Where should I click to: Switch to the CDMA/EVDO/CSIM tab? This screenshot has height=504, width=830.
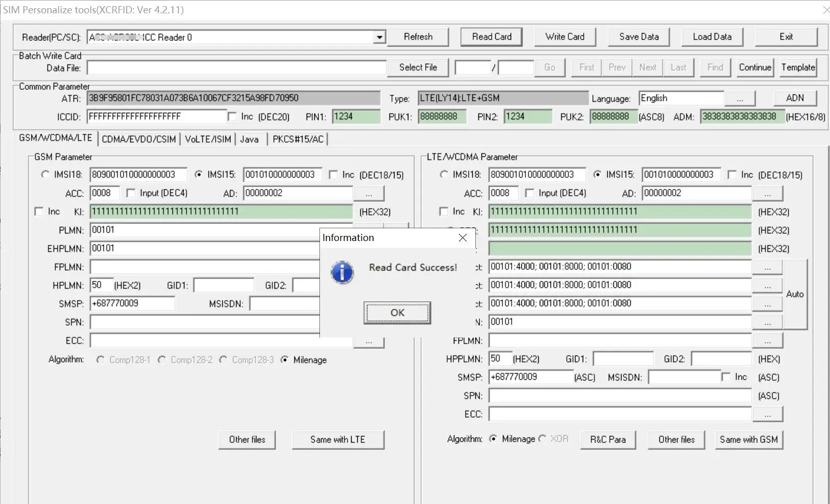(x=139, y=139)
